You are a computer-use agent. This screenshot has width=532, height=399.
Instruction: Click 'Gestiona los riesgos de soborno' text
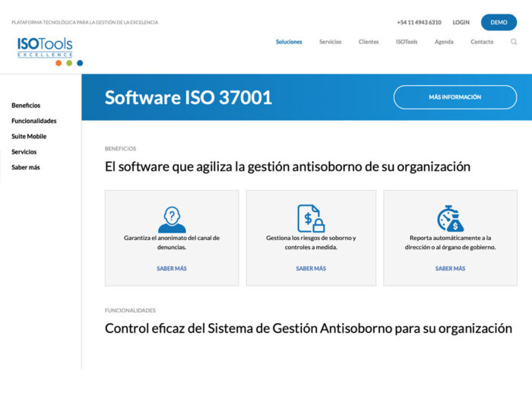[x=311, y=242]
